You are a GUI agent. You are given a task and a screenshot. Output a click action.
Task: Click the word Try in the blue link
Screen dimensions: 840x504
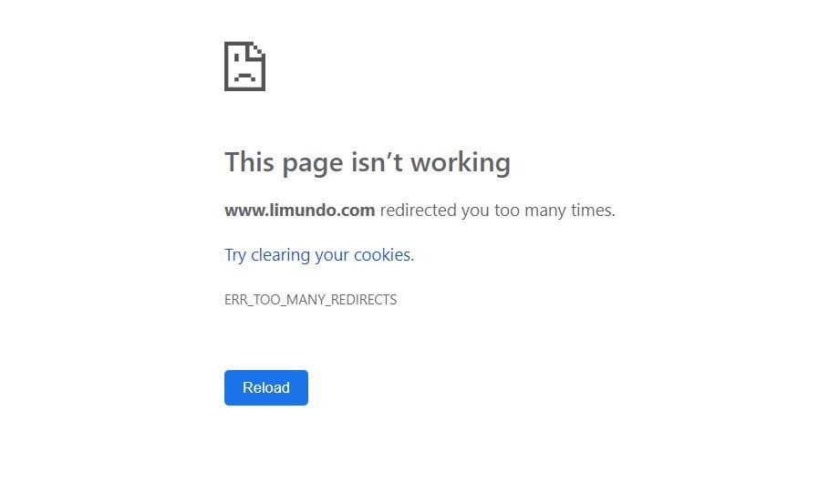tap(235, 255)
